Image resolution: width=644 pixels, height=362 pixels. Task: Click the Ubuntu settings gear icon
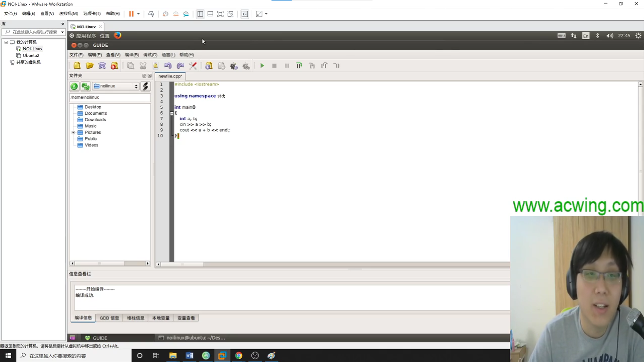(638, 36)
